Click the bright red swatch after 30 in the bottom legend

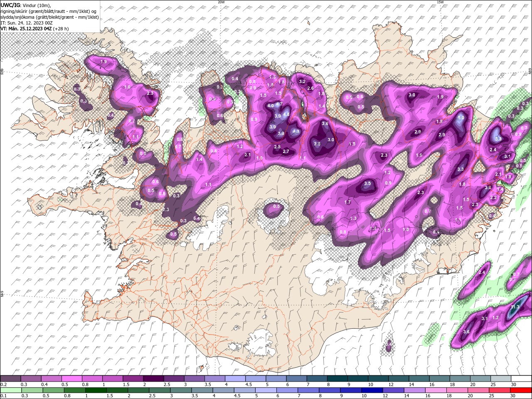pyautogui.click(x=521, y=390)
